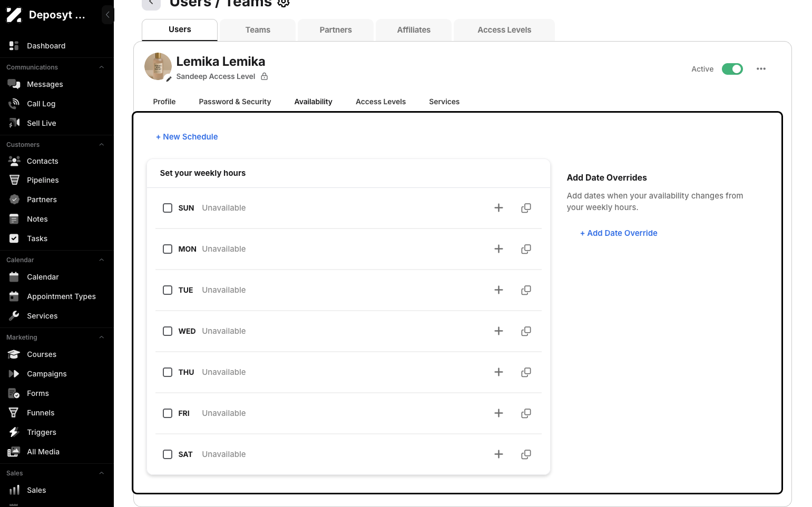Collapse the Customers section
Screen dimensions: 812x507
click(102, 145)
